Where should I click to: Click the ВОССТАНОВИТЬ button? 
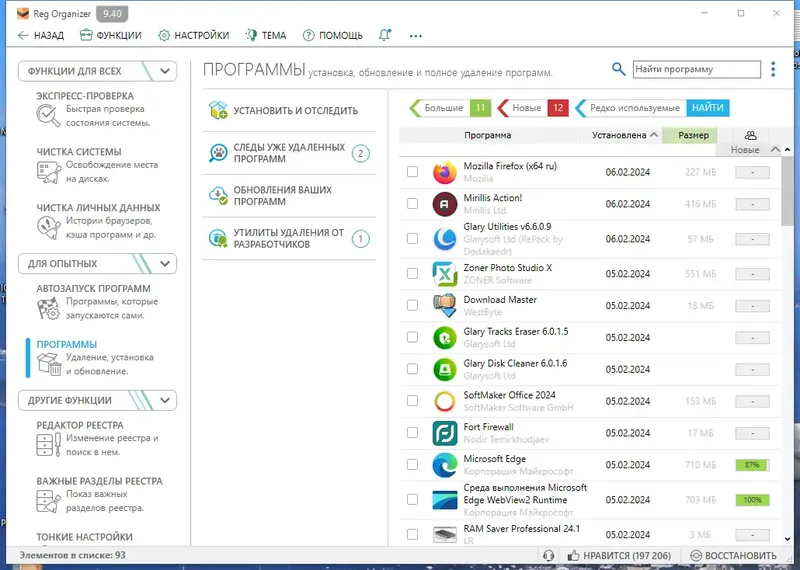tap(734, 556)
